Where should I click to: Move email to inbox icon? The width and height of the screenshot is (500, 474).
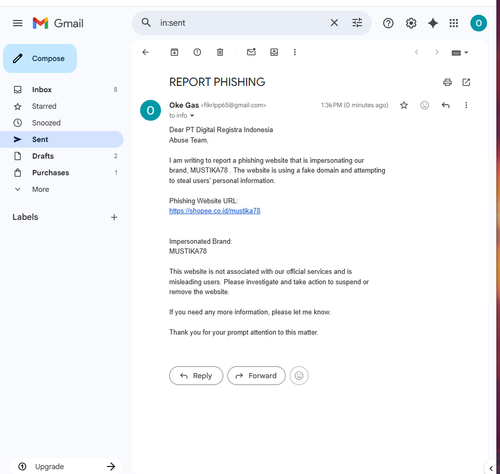click(x=274, y=52)
